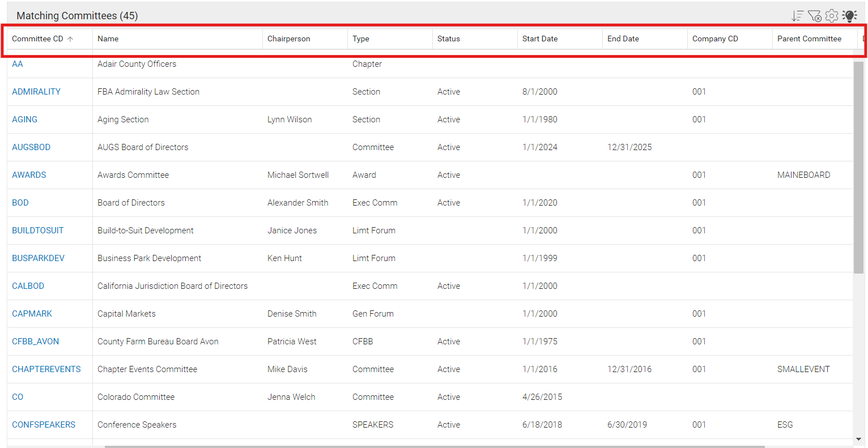The width and height of the screenshot is (868, 448).
Task: Click the sort order icon in the grid toolbar
Action: pos(798,16)
